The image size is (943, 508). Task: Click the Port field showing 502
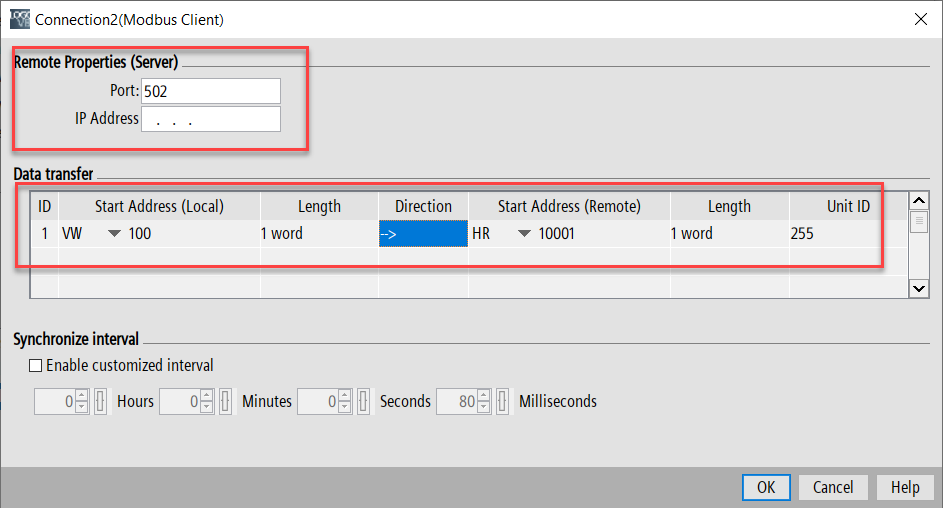(x=211, y=91)
